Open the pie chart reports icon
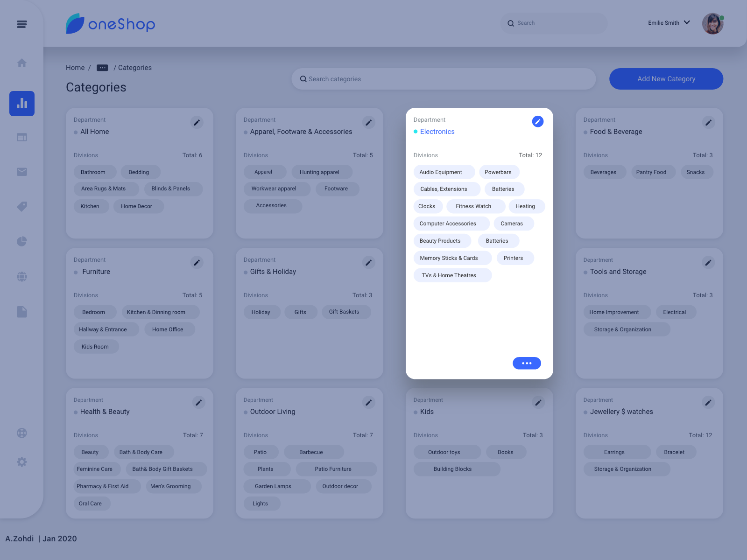The image size is (747, 560). pyautogui.click(x=21, y=241)
